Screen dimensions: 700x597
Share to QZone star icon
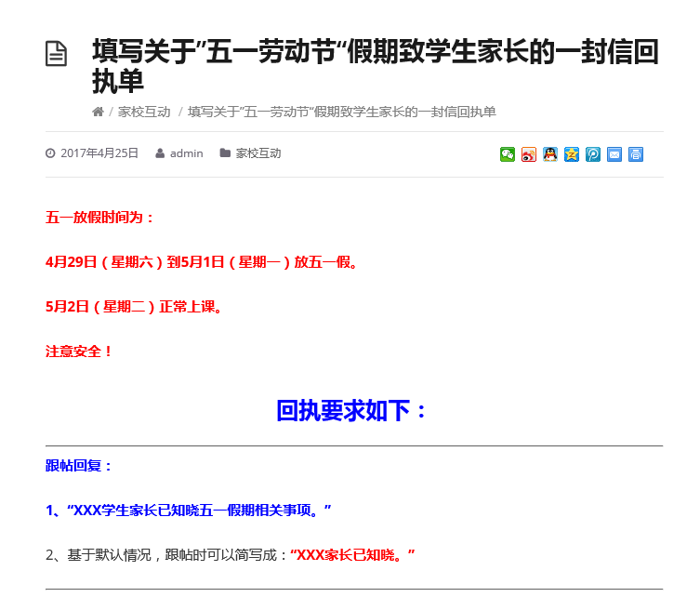tap(571, 154)
